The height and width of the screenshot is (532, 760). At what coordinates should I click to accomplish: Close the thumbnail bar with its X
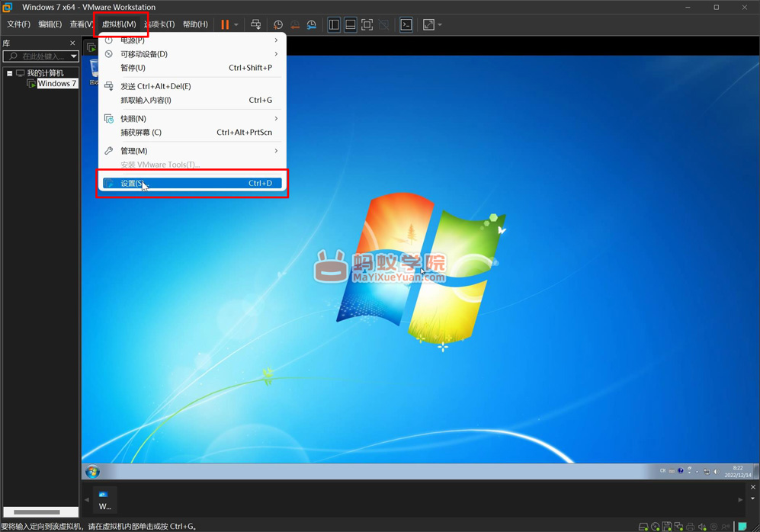(752, 487)
